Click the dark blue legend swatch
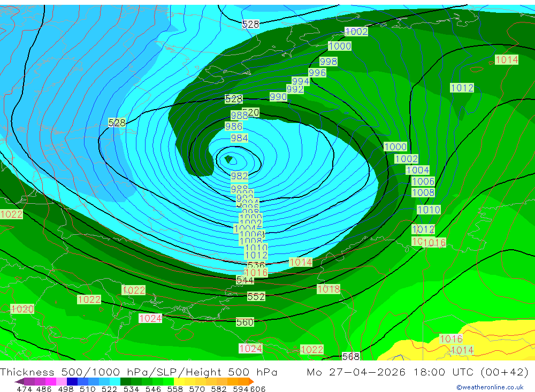The width and height of the screenshot is (535, 392). [x=72, y=381]
